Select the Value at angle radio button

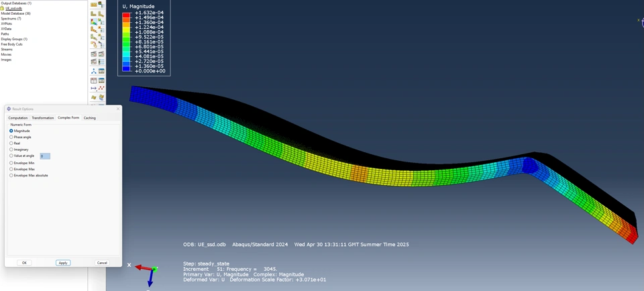click(11, 156)
